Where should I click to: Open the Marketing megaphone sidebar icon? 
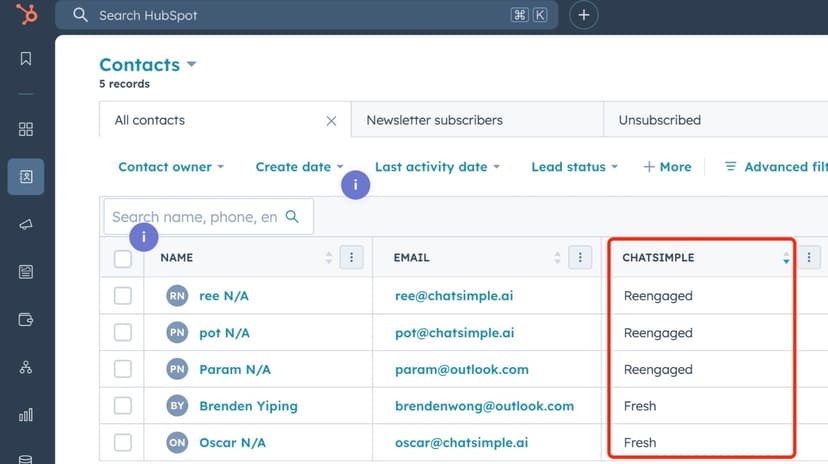[26, 224]
